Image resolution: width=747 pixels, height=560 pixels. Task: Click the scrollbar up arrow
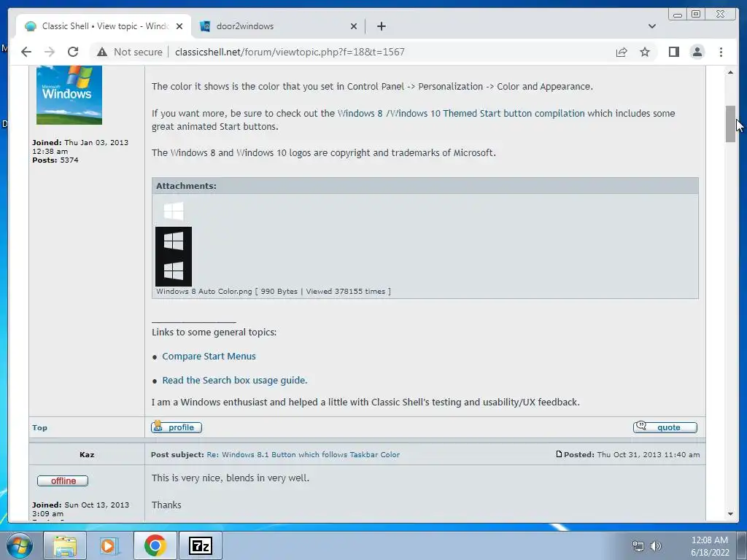coord(730,72)
